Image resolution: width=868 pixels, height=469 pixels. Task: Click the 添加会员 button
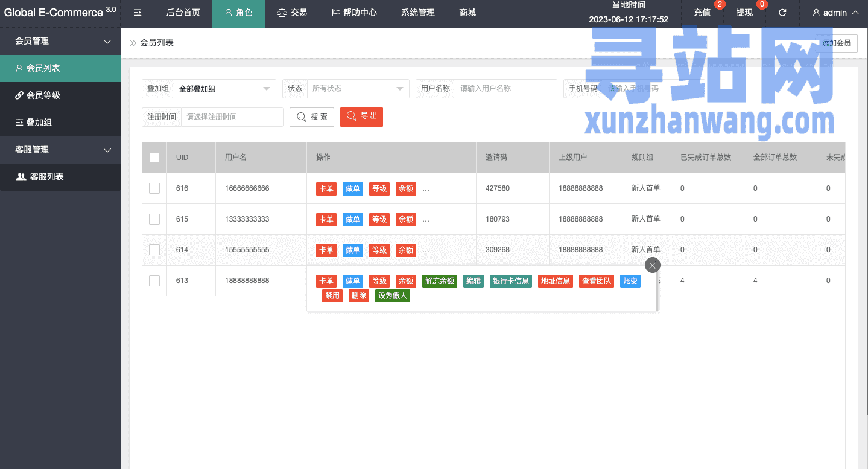(836, 43)
